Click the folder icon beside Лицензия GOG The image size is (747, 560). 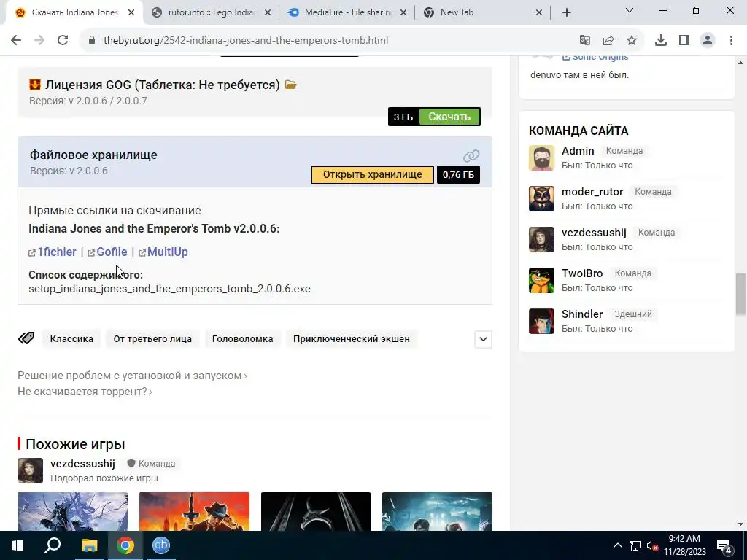[x=290, y=85]
